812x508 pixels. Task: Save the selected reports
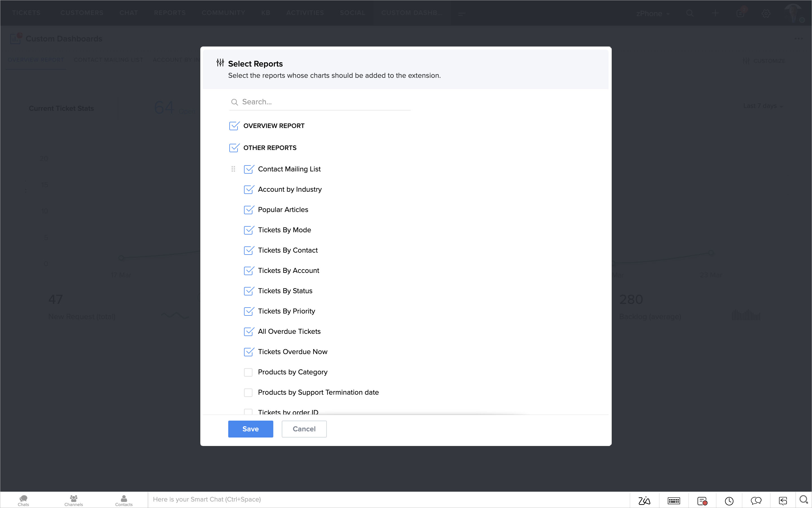pyautogui.click(x=250, y=429)
